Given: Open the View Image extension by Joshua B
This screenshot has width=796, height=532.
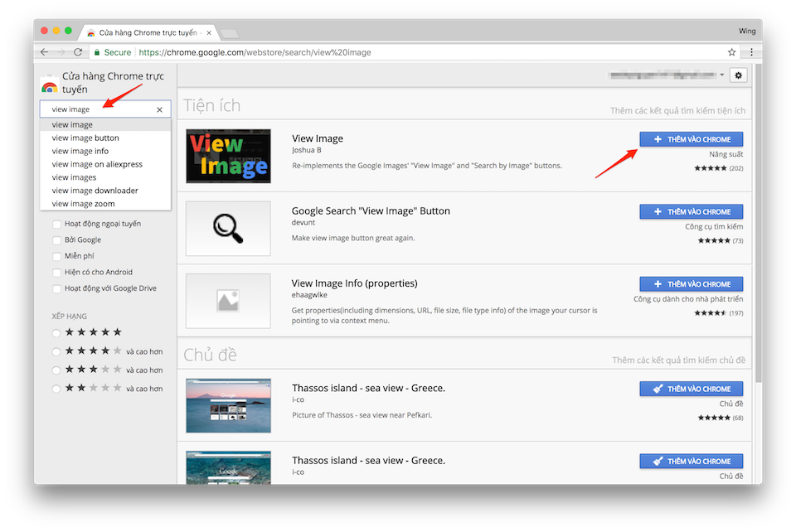Looking at the screenshot, I should pos(318,138).
